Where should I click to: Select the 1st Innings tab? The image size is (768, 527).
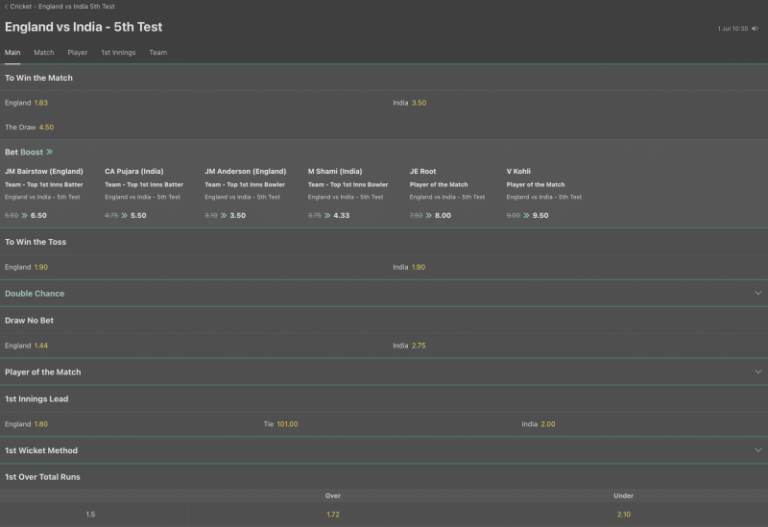coord(118,52)
